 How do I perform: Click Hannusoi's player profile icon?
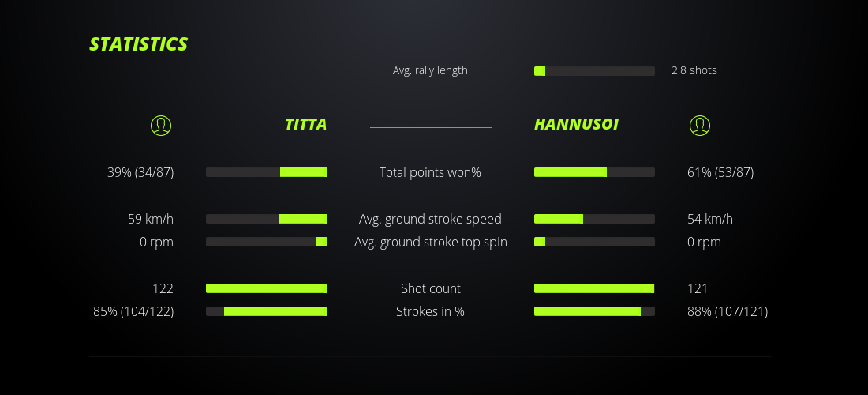coord(699,125)
